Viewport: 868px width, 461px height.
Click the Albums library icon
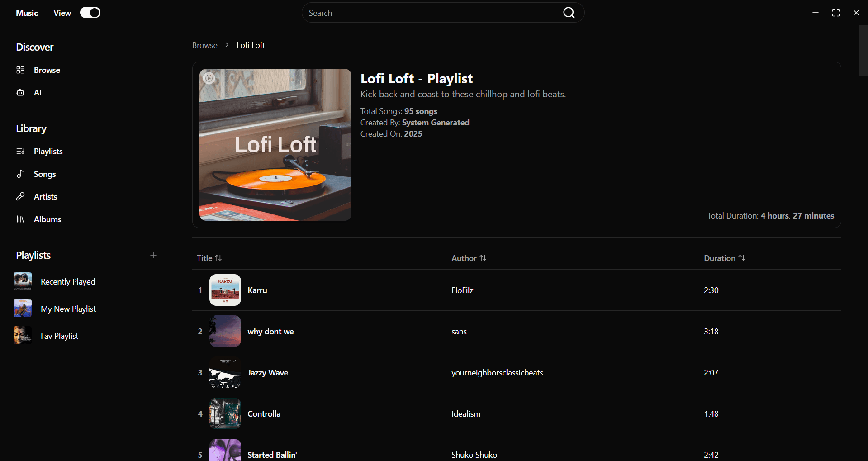(20, 219)
